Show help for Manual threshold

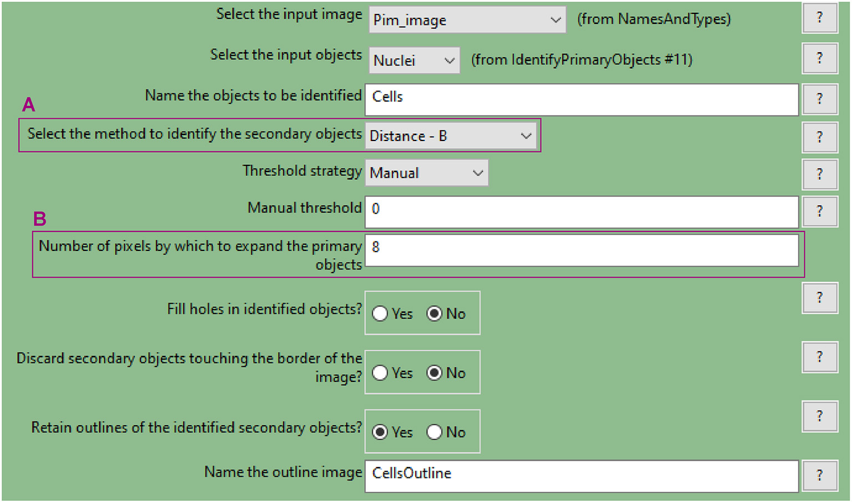(x=819, y=211)
